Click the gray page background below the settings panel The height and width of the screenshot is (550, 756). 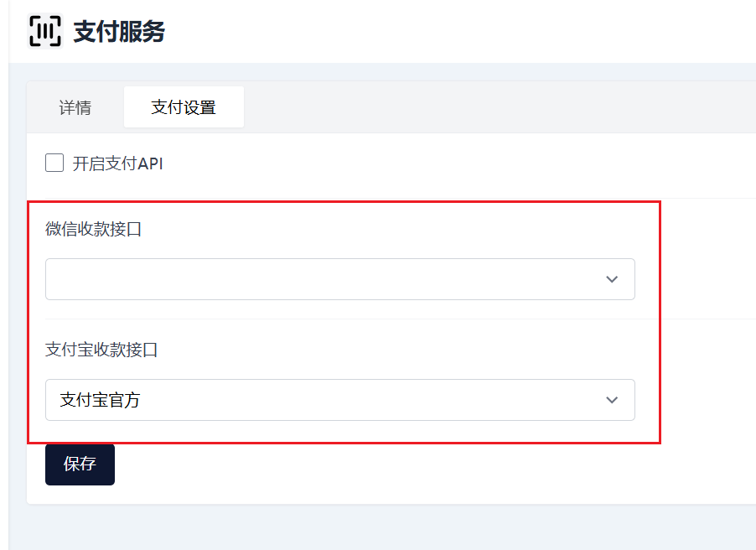coord(377,528)
